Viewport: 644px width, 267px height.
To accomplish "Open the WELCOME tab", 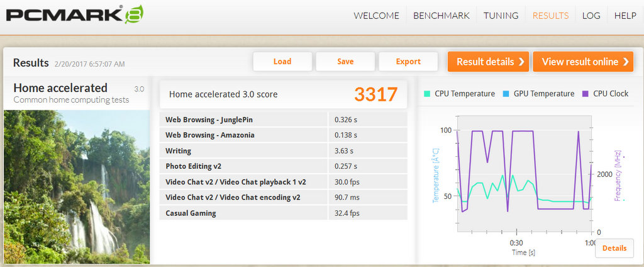I will point(376,16).
